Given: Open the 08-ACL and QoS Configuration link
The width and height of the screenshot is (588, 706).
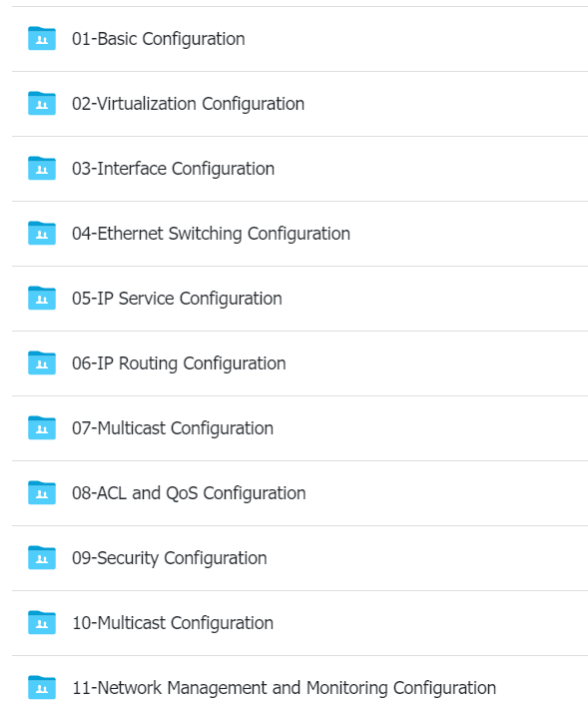Looking at the screenshot, I should click(189, 492).
